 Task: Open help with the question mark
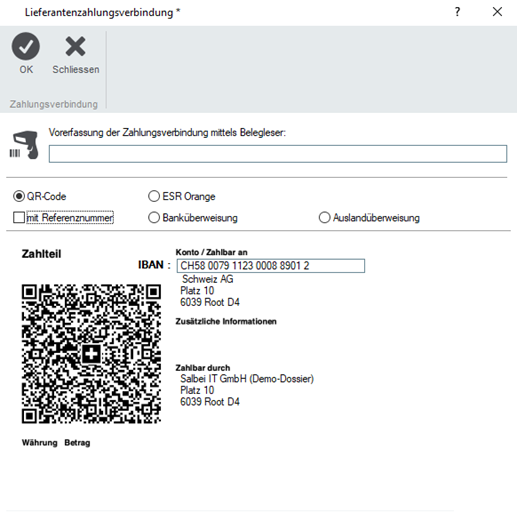tap(457, 12)
